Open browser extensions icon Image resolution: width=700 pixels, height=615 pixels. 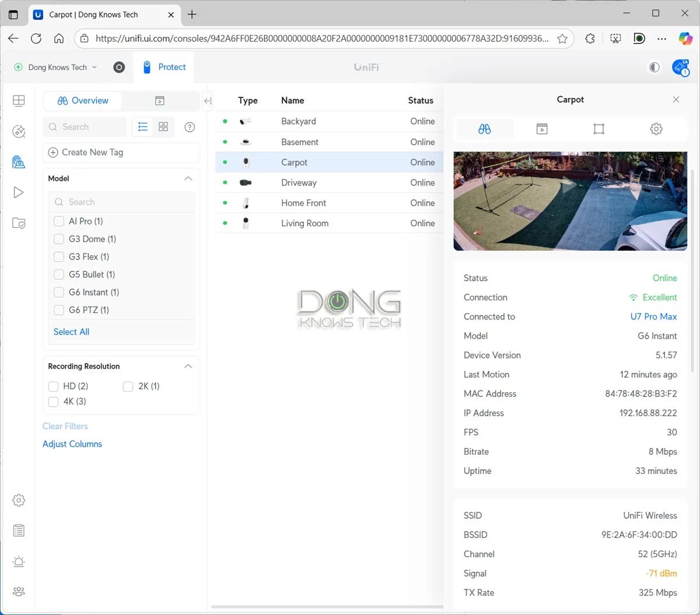click(x=590, y=38)
